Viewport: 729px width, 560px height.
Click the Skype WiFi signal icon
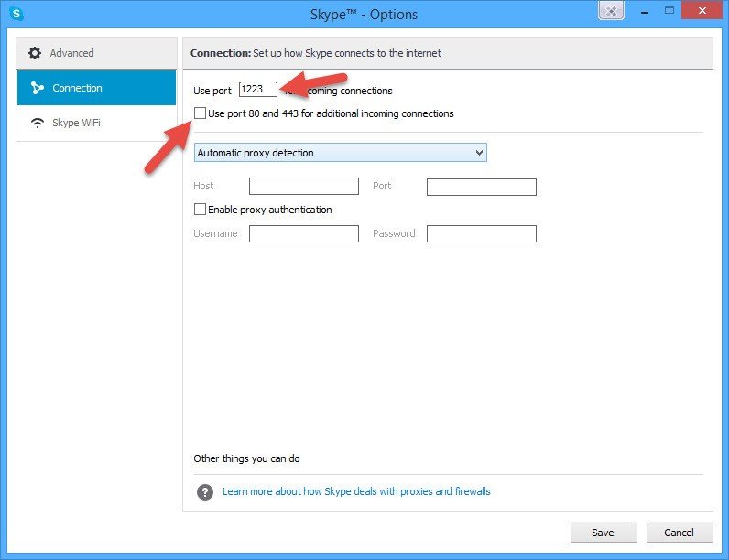pyautogui.click(x=37, y=123)
